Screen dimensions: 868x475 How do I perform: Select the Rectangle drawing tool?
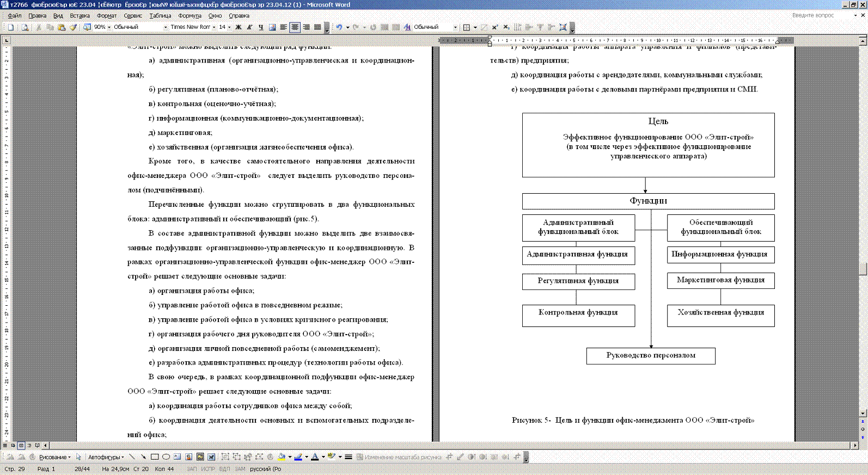click(155, 457)
